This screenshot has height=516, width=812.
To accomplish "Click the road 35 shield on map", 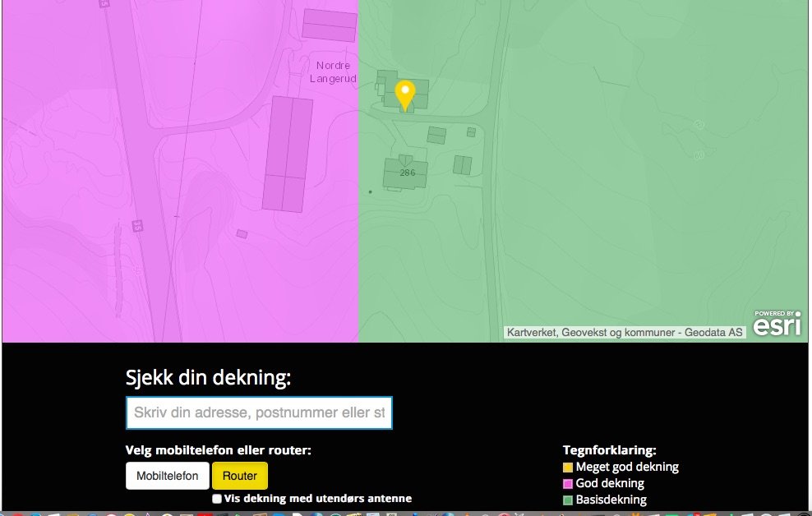I will 136,226.
